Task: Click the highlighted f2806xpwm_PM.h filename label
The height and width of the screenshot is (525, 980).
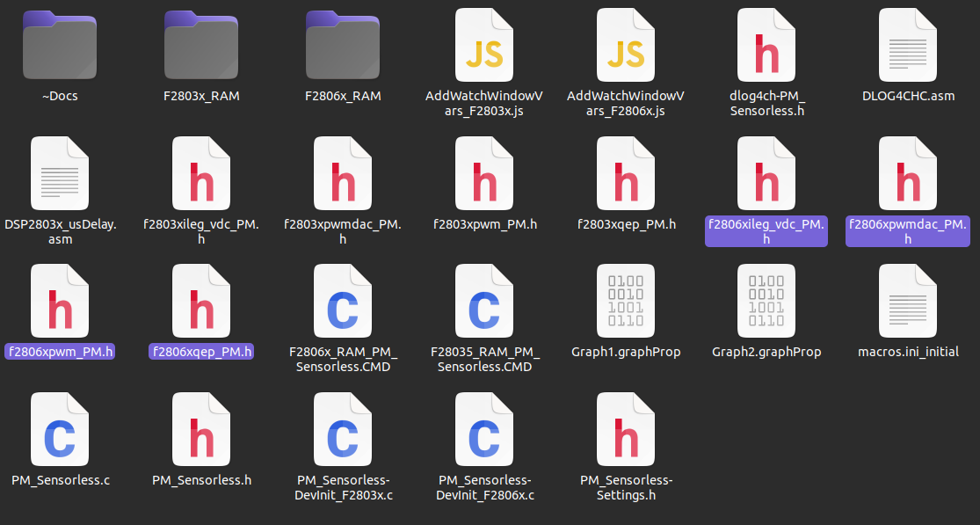Action: click(60, 352)
